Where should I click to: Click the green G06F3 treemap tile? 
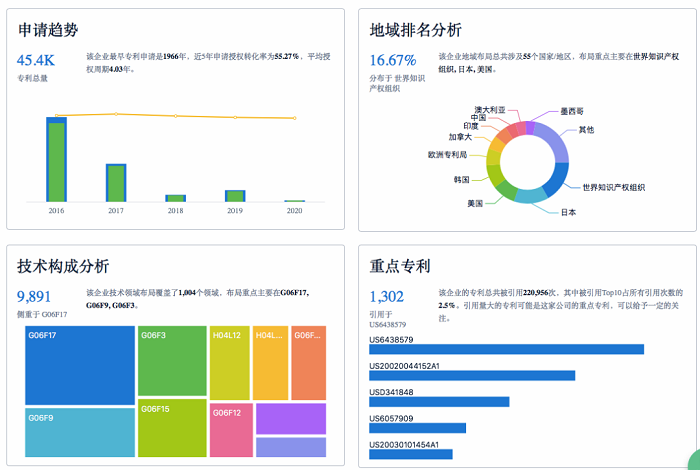click(x=172, y=362)
